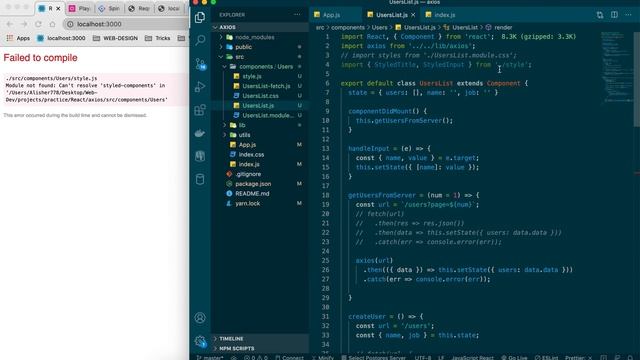Open the Search view in the activity bar
Viewport: 640px width, 360px height.
[200, 40]
